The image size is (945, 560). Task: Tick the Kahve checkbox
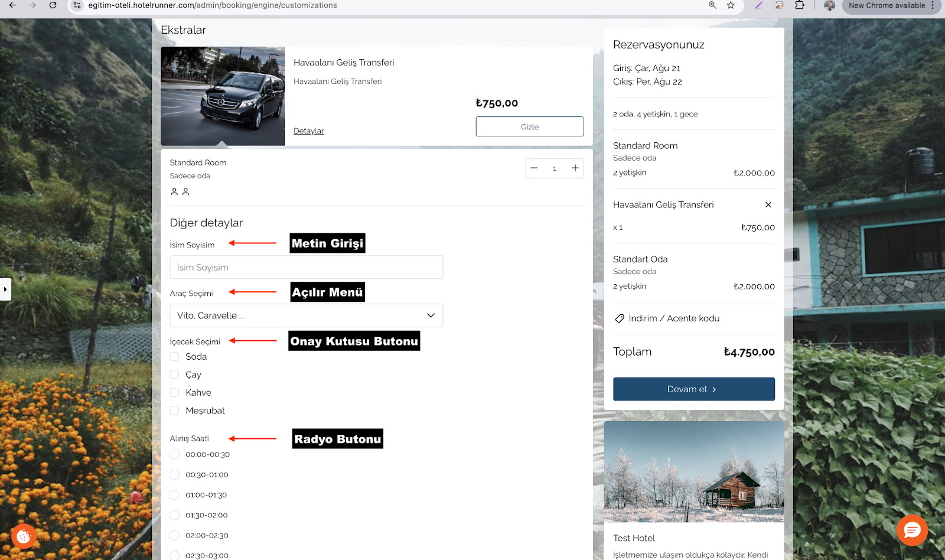coord(175,393)
